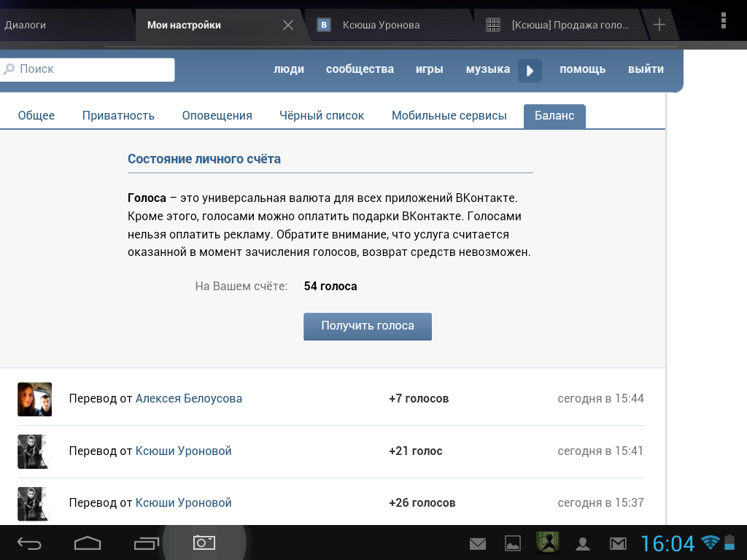Click the +26 голосов amount

tap(422, 503)
